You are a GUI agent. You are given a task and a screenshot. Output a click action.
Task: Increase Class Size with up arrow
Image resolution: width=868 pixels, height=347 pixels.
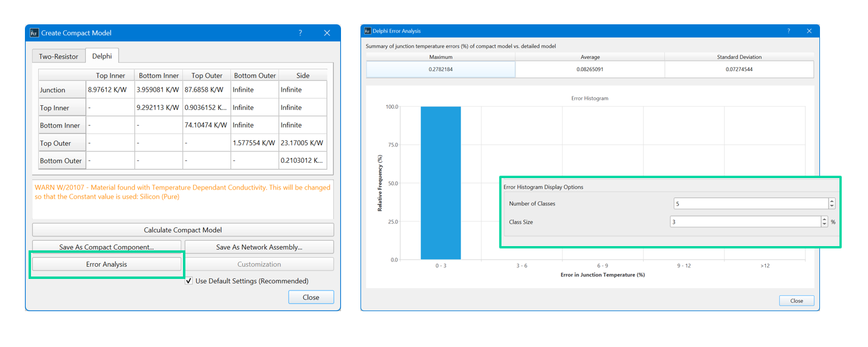pos(824,219)
